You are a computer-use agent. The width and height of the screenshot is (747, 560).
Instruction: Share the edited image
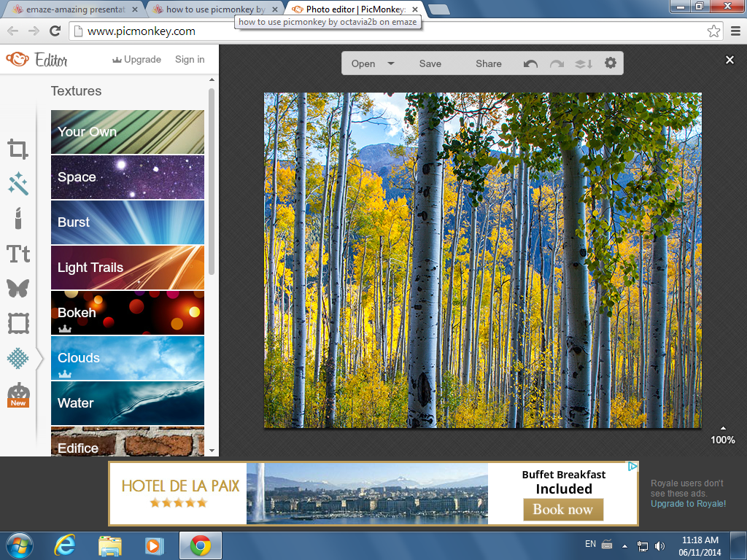487,63
